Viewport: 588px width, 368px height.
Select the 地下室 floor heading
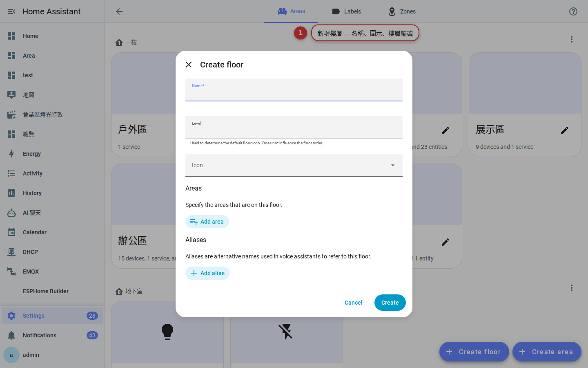[x=129, y=291]
